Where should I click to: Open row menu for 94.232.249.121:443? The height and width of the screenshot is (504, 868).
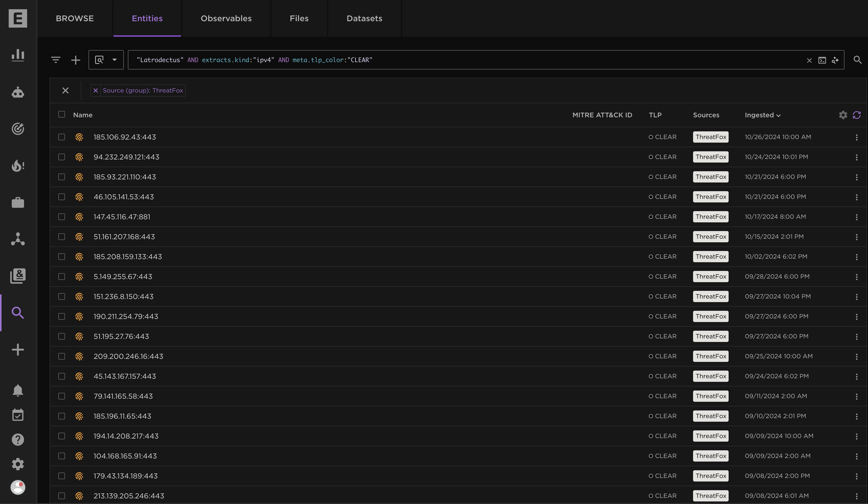[x=856, y=157]
